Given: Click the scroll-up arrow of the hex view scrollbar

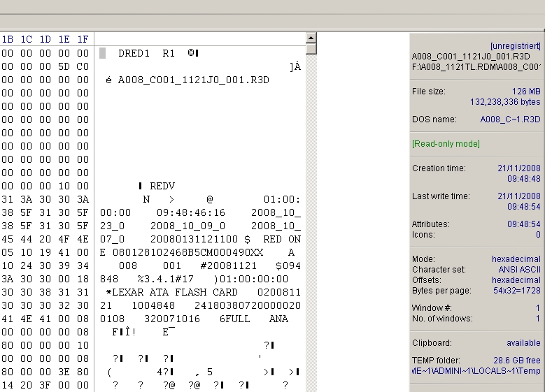Looking at the screenshot, I should [x=311, y=38].
